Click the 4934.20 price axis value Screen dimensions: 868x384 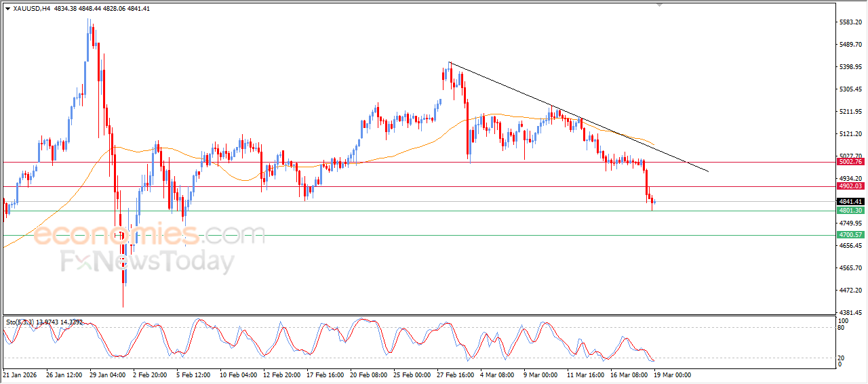[x=850, y=179]
